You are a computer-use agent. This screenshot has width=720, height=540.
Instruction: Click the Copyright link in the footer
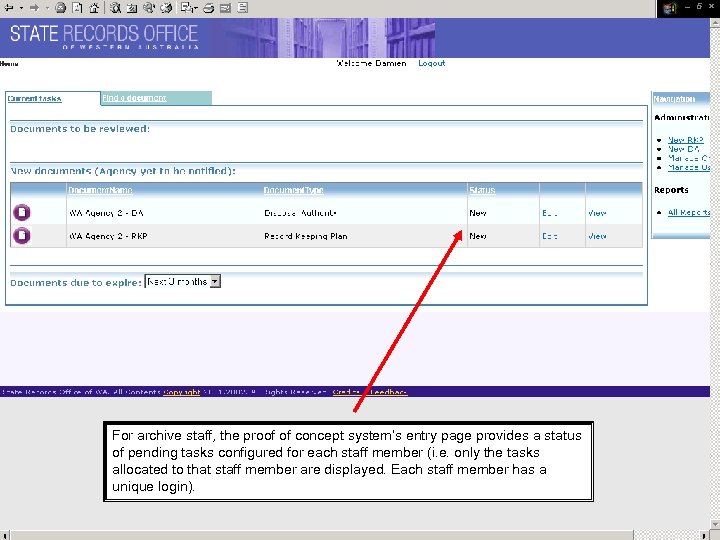pos(182,392)
